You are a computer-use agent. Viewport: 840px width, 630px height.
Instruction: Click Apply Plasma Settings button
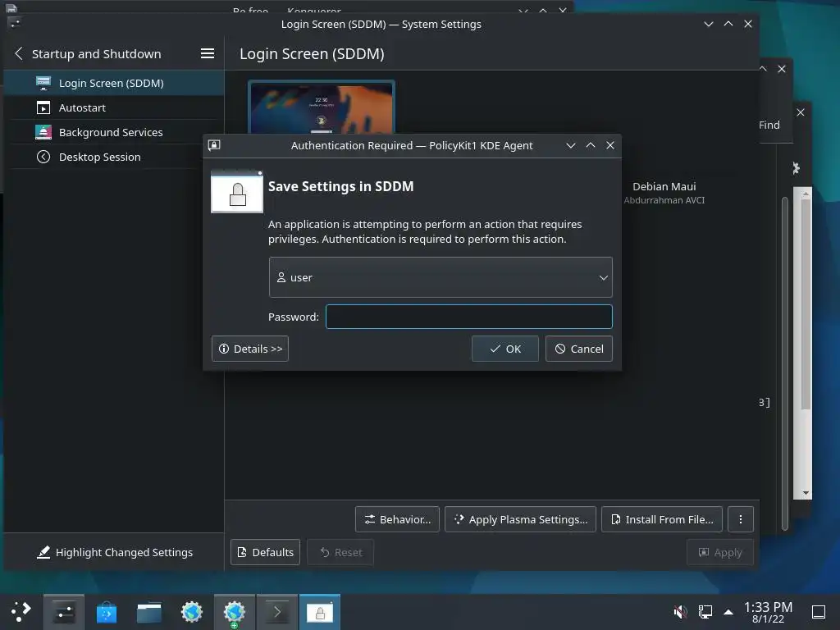[x=520, y=519]
